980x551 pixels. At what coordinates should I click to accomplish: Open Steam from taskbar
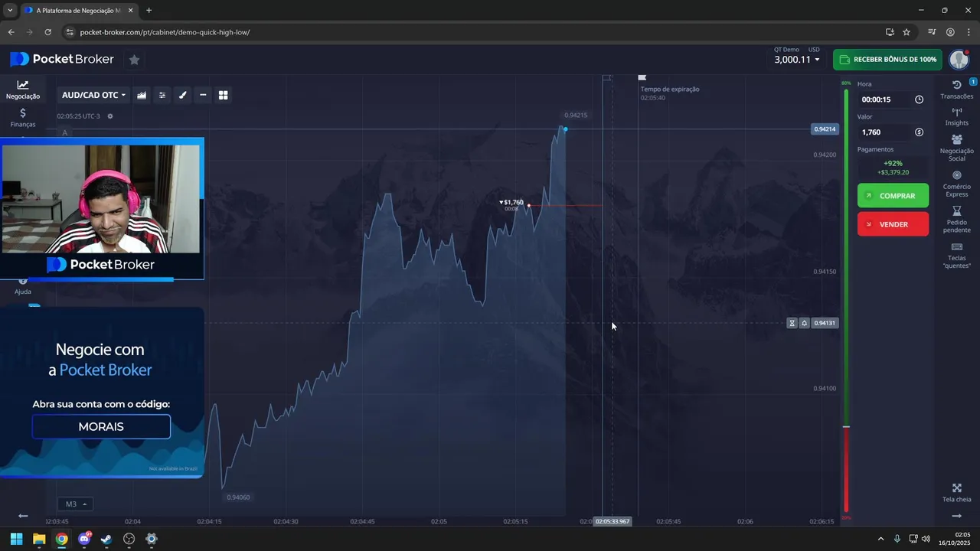point(106,539)
